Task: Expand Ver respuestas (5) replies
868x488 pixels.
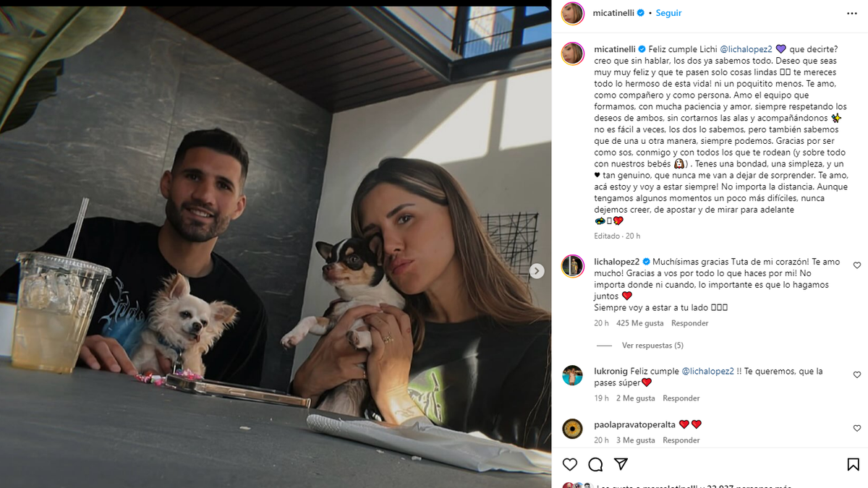Action: 652,346
